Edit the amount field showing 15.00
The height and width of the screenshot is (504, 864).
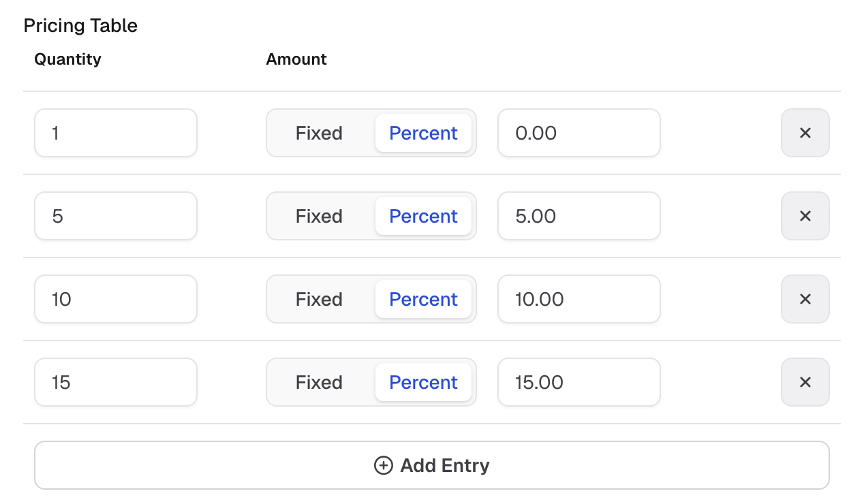click(x=579, y=382)
